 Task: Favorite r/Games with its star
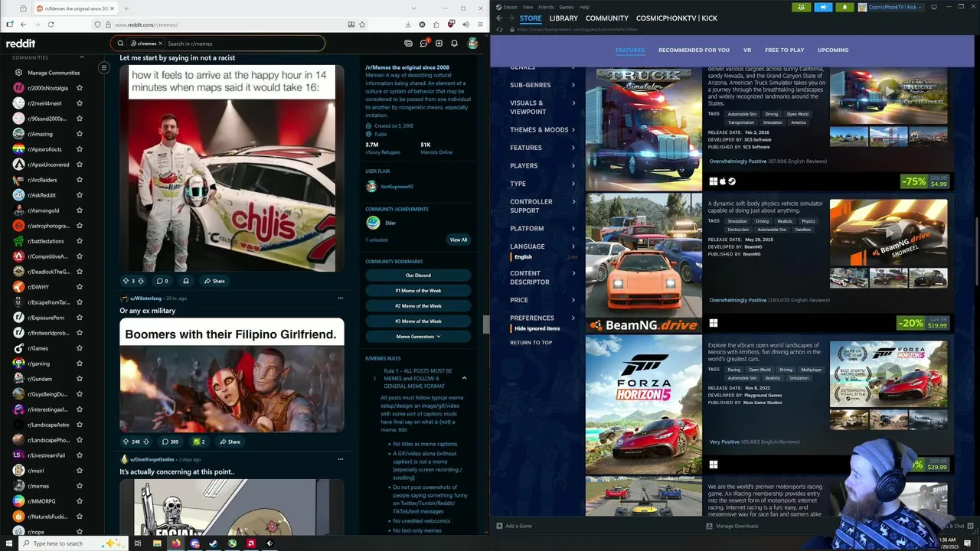pyautogui.click(x=80, y=348)
